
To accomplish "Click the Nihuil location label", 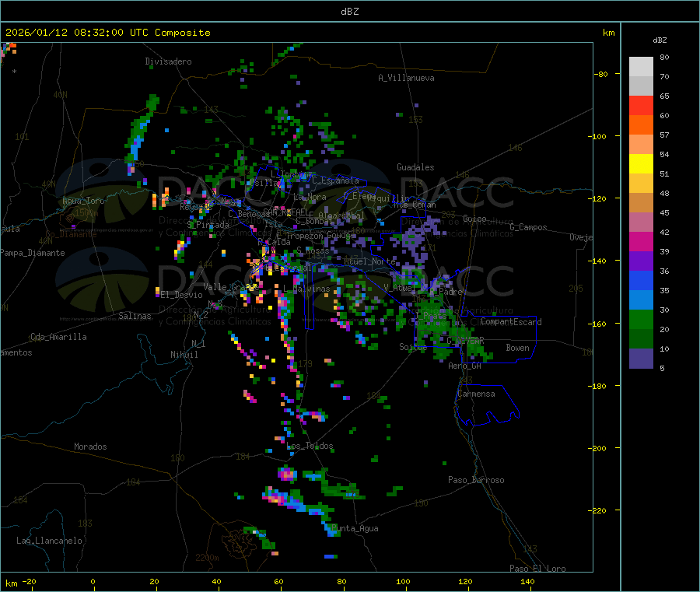I will click(x=184, y=355).
